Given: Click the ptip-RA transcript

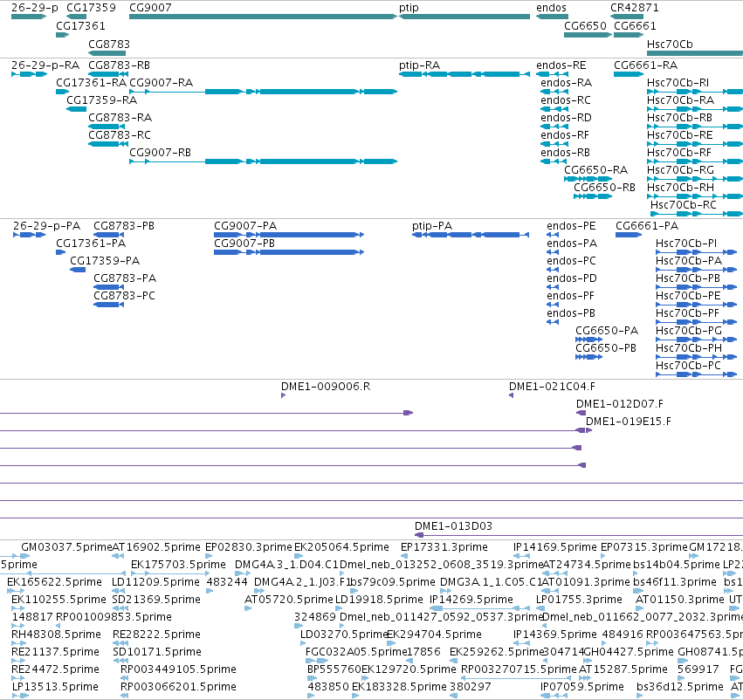Looking at the screenshot, I should pos(464,74).
